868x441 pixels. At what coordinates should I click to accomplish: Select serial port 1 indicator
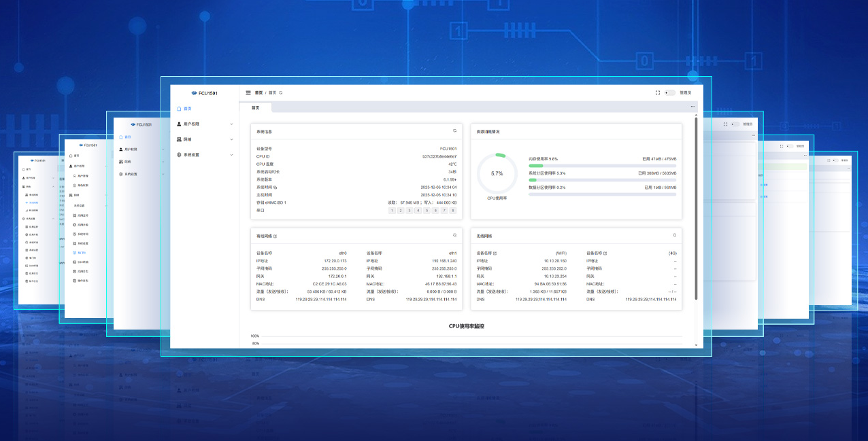pos(392,211)
